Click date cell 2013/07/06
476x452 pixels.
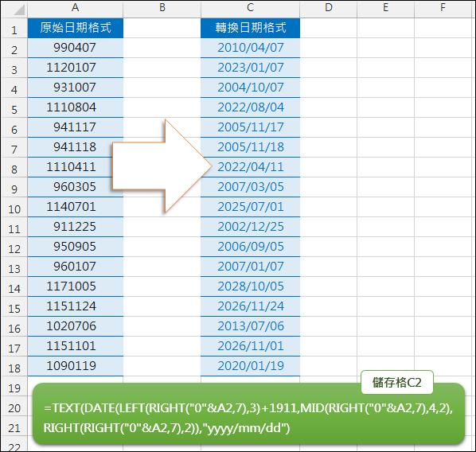(x=250, y=326)
